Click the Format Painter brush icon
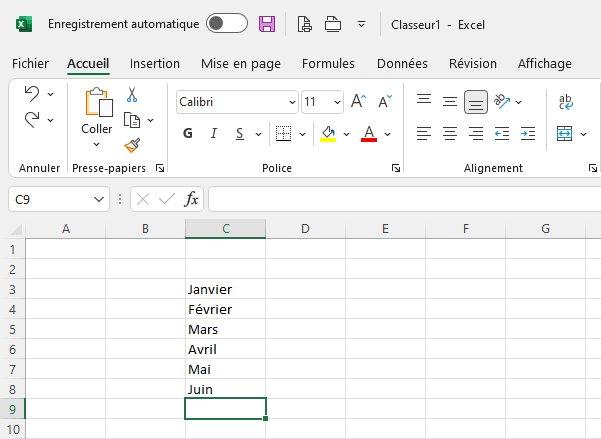The image size is (601, 439). pyautogui.click(x=132, y=145)
